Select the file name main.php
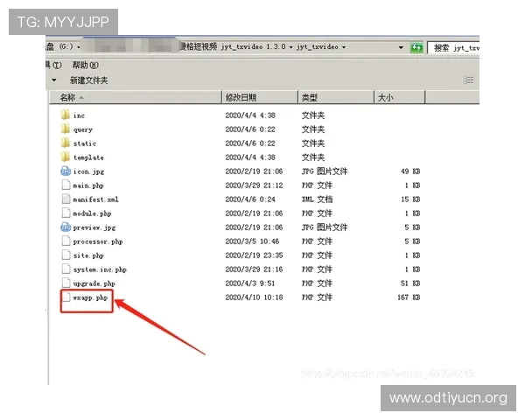Image resolution: width=525 pixels, height=420 pixels. coord(88,185)
